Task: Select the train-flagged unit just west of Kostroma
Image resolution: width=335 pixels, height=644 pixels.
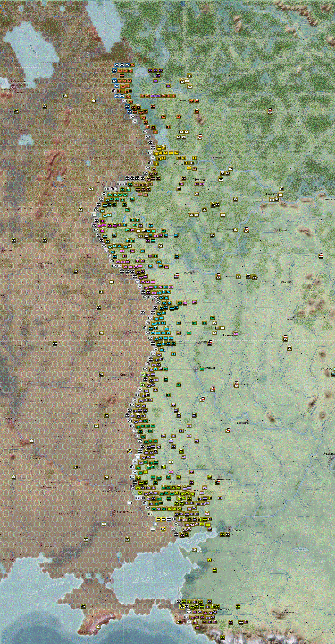Action: pos(200,137)
